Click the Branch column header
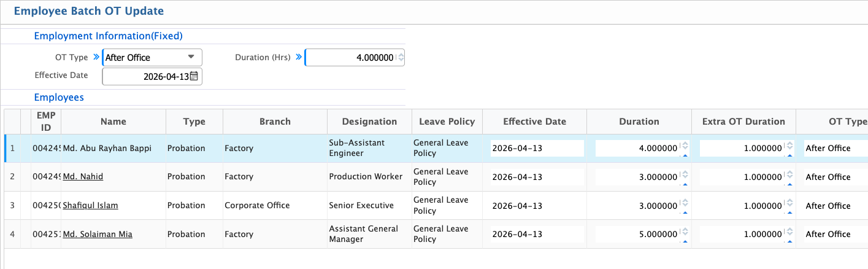Viewport: 868px width, 269px height. click(x=275, y=122)
